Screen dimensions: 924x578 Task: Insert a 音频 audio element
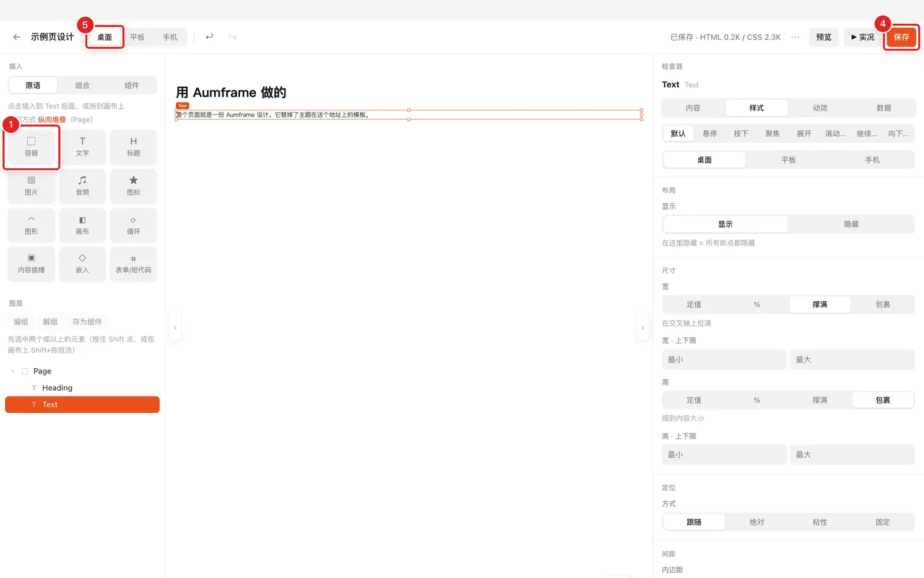83,186
